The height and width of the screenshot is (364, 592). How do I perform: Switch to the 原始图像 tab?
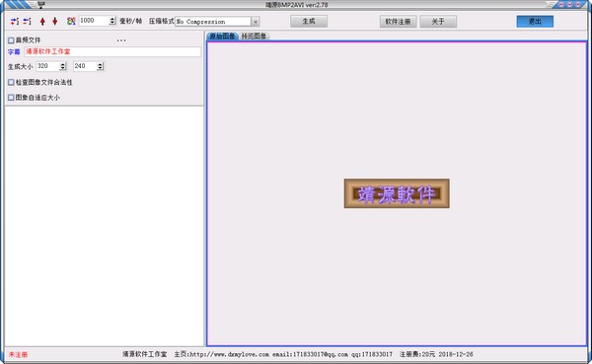[222, 36]
